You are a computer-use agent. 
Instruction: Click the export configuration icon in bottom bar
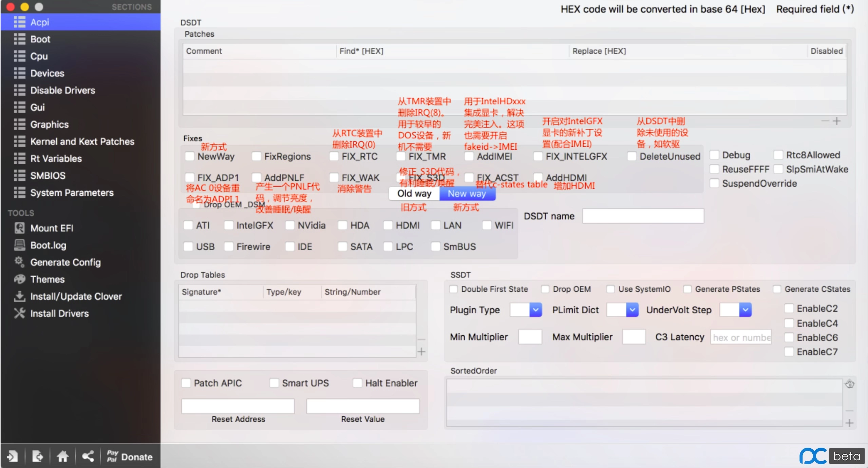(37, 456)
